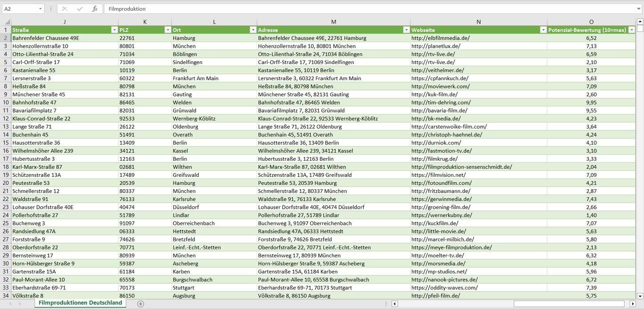
Task: Click the Cancel X icon in formula bar
Action: pyautogui.click(x=65, y=9)
